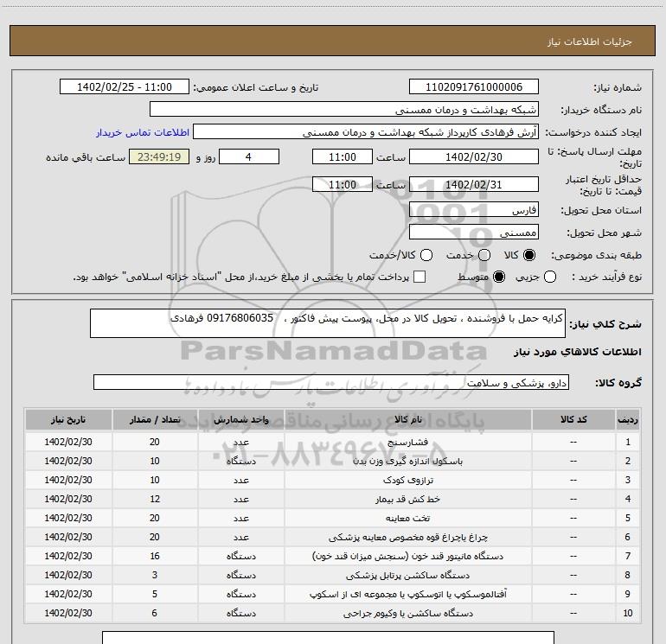The image size is (666, 644).
Task: Click request creator field آرش فرهادی
Action: tap(366, 131)
